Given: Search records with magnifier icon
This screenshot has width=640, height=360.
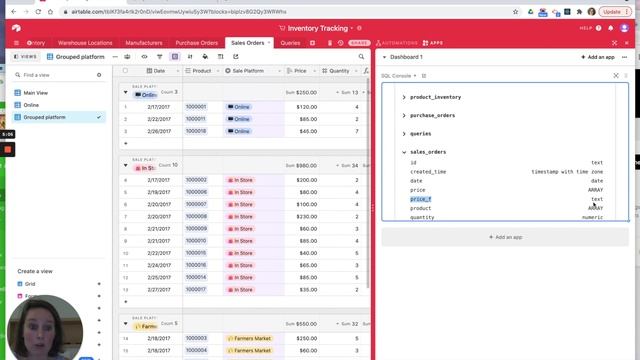Looking at the screenshot, I should 361,57.
